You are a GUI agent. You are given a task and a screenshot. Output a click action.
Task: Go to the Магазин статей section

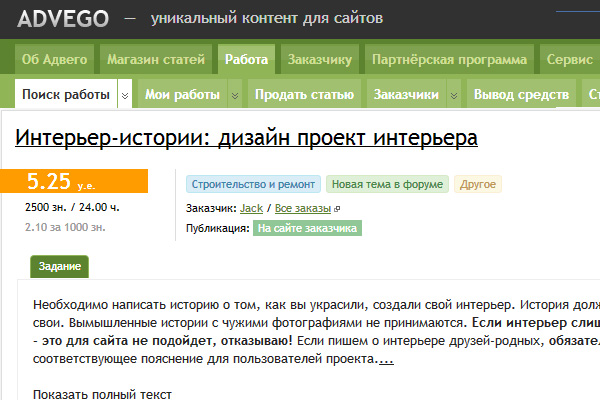tap(156, 60)
